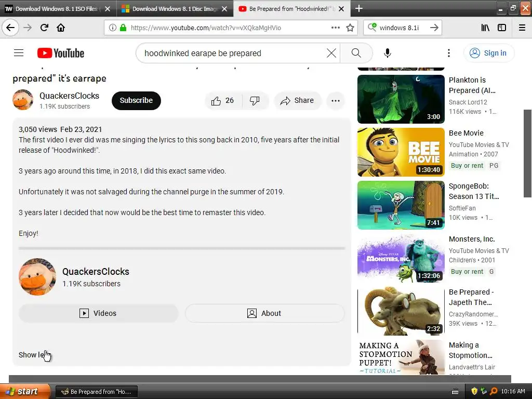Reload the current page
The image size is (532, 399).
(44, 28)
